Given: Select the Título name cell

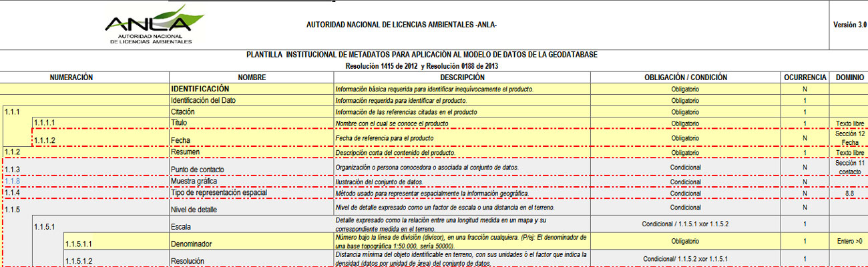Looking at the screenshot, I should point(179,123).
